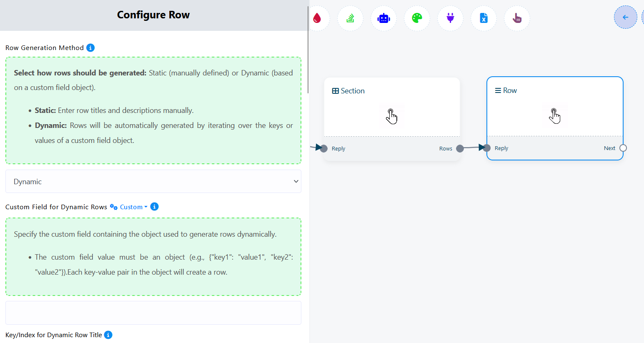Viewport: 644px width, 343px height.
Task: Click the Section node's Reply input port
Action: pyautogui.click(x=324, y=149)
